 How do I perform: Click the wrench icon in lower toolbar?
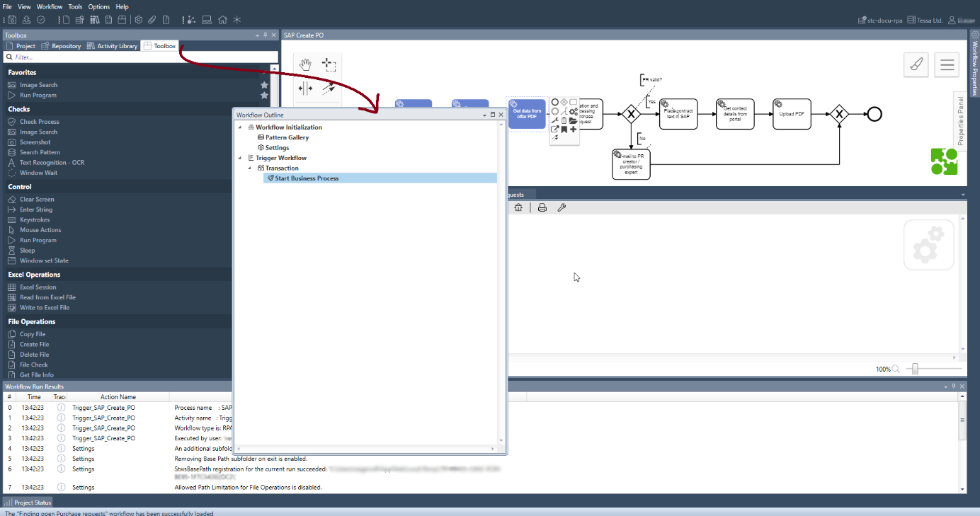[x=562, y=207]
